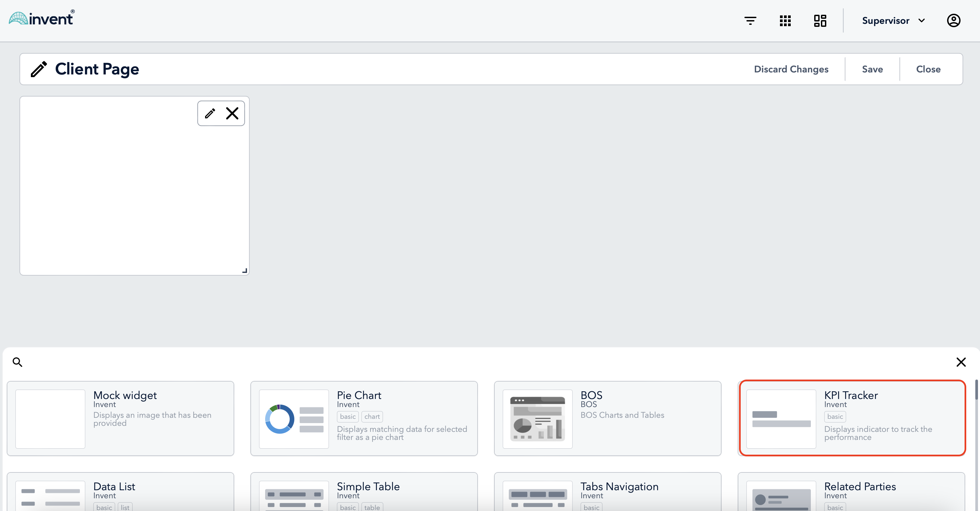980x511 pixels.
Task: Click the widget search magnifier icon
Action: (17, 362)
